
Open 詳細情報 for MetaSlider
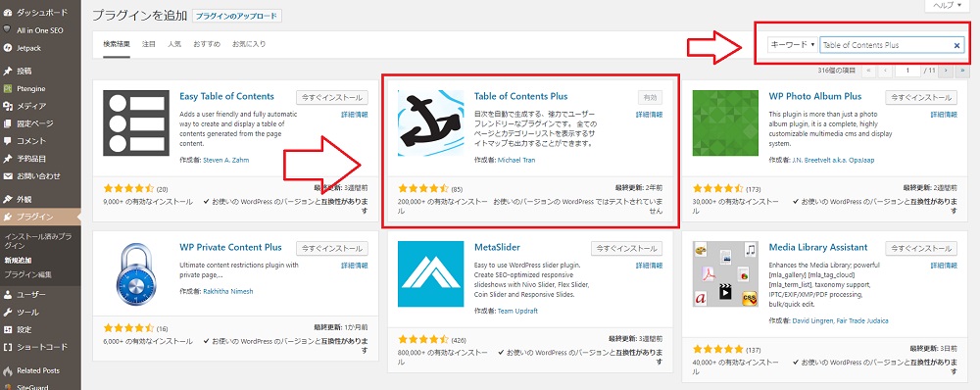click(x=650, y=266)
